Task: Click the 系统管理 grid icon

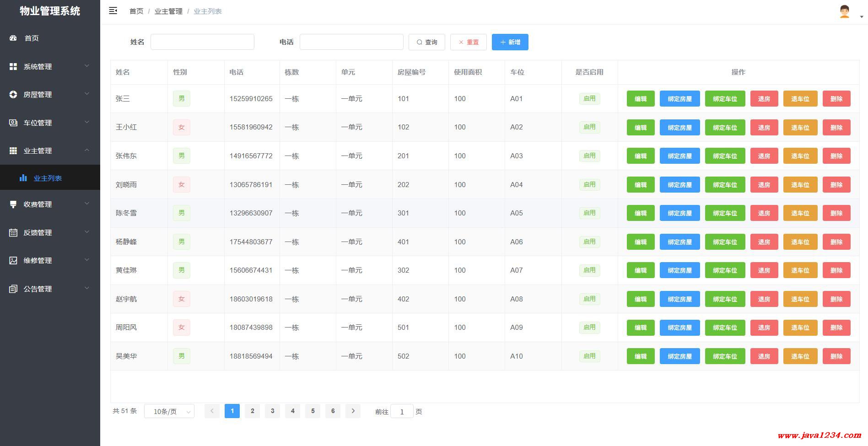Action: pyautogui.click(x=13, y=67)
